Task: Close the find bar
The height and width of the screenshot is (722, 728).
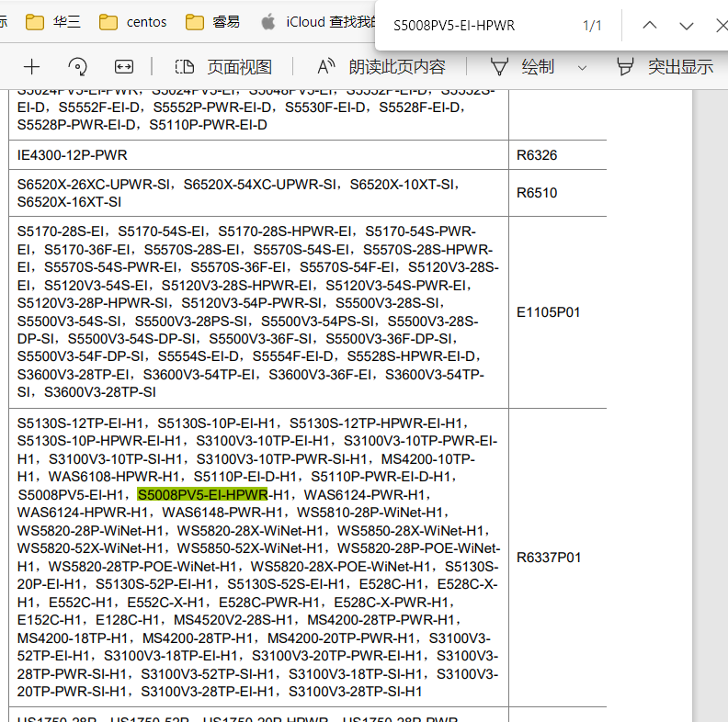Action: click(722, 26)
